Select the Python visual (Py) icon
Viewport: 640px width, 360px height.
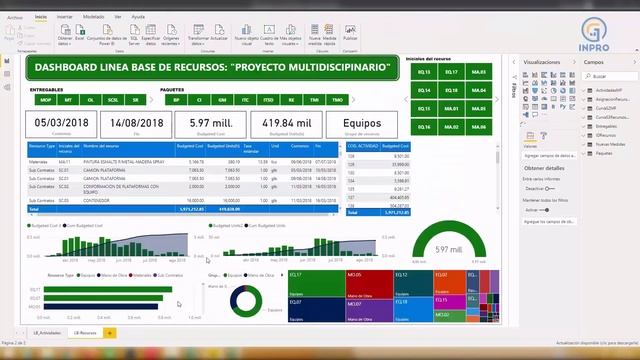point(563,107)
